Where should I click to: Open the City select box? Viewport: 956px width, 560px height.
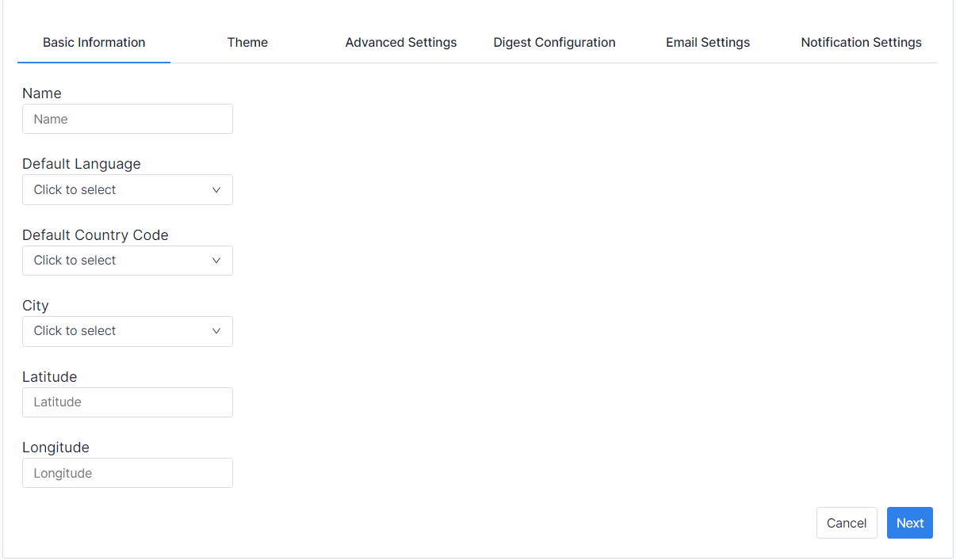[119, 331]
